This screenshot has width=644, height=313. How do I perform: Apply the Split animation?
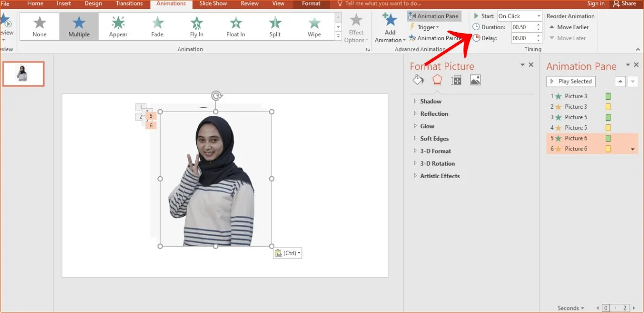point(275,26)
